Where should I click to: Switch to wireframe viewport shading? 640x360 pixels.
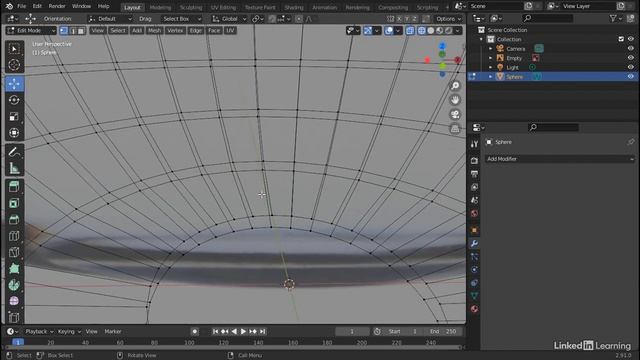click(x=422, y=31)
